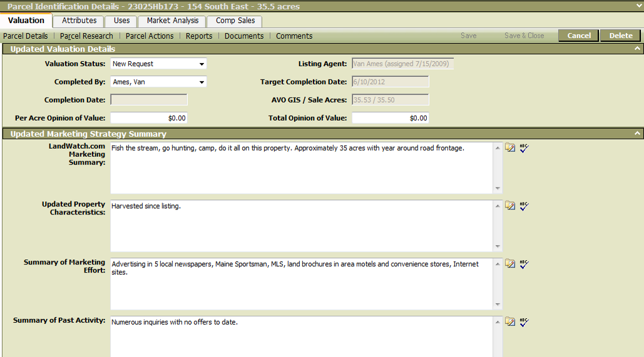The height and width of the screenshot is (357, 644).
Task: Click the Per Acre Opinion of Value field
Action: [x=149, y=118]
